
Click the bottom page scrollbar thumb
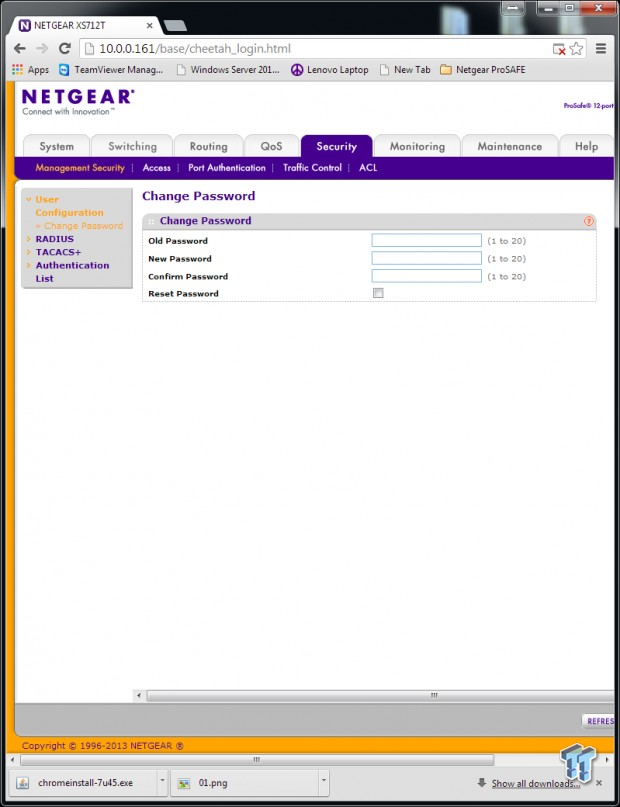[257, 760]
